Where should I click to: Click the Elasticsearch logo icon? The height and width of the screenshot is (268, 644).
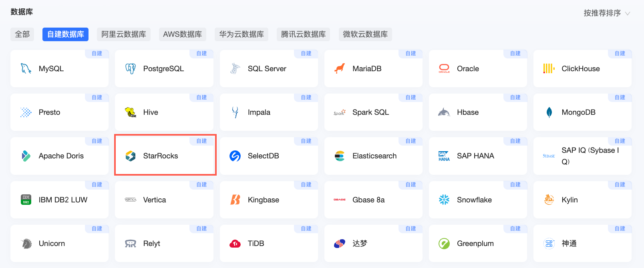[340, 156]
